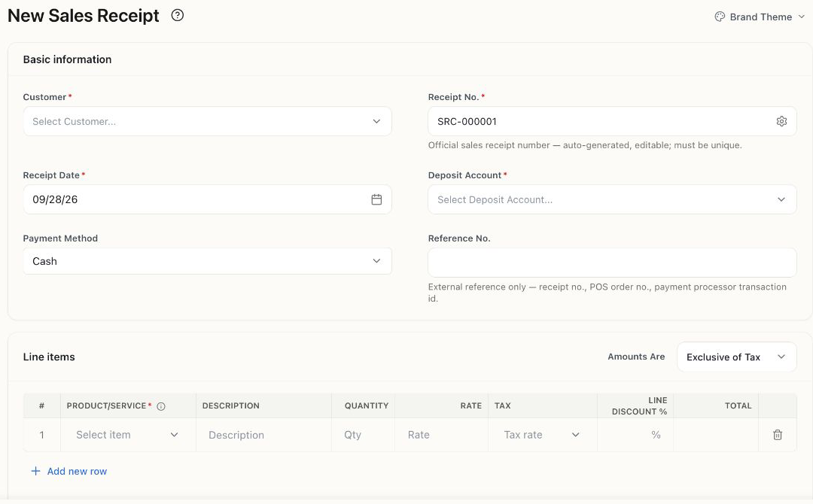Open the help icon beside New Sales Receipt
813x504 pixels.
tap(178, 16)
